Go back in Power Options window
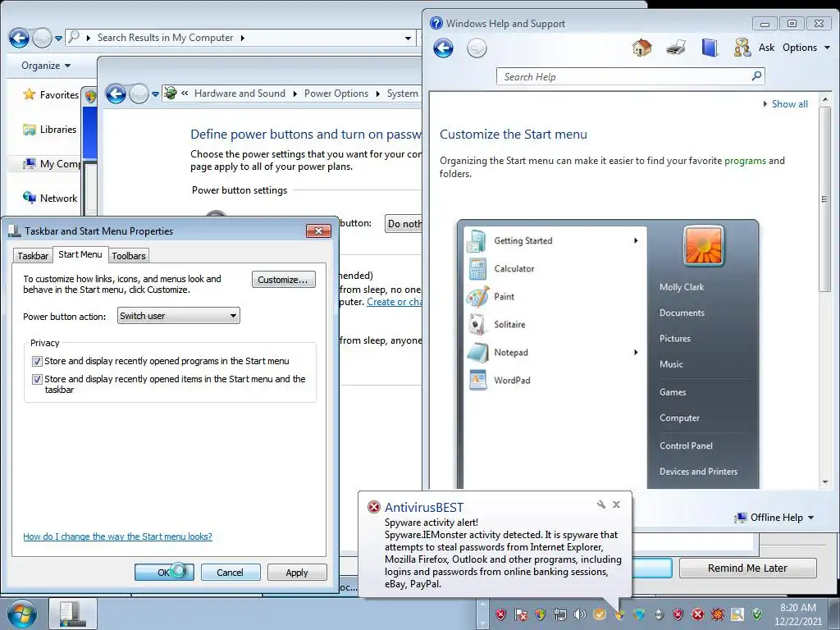This screenshot has height=630, width=840. click(x=116, y=94)
